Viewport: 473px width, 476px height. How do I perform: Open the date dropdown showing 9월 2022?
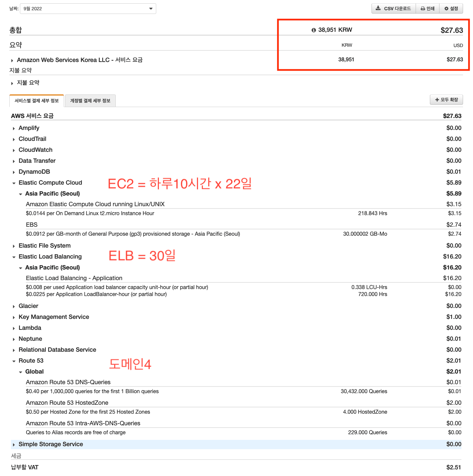[88, 9]
